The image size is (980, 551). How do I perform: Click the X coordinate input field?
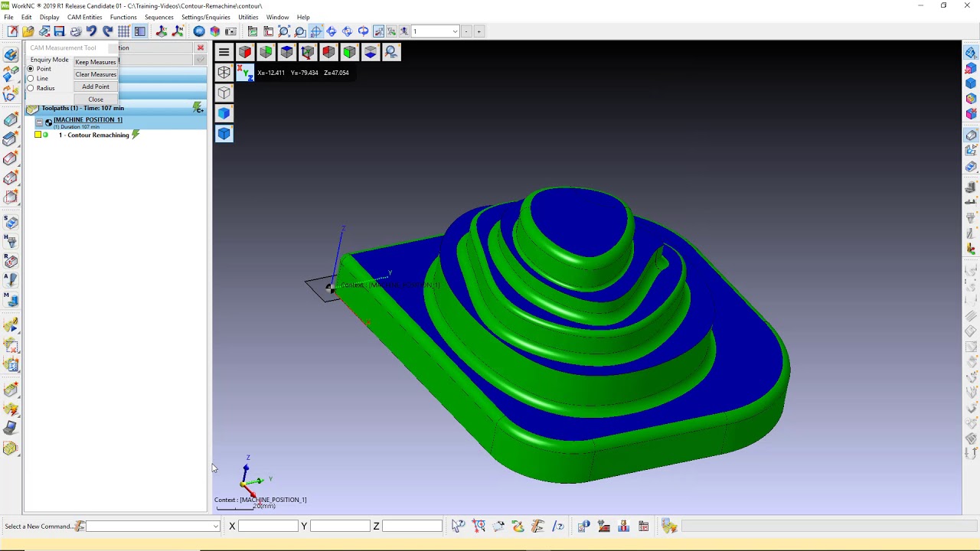pos(268,526)
